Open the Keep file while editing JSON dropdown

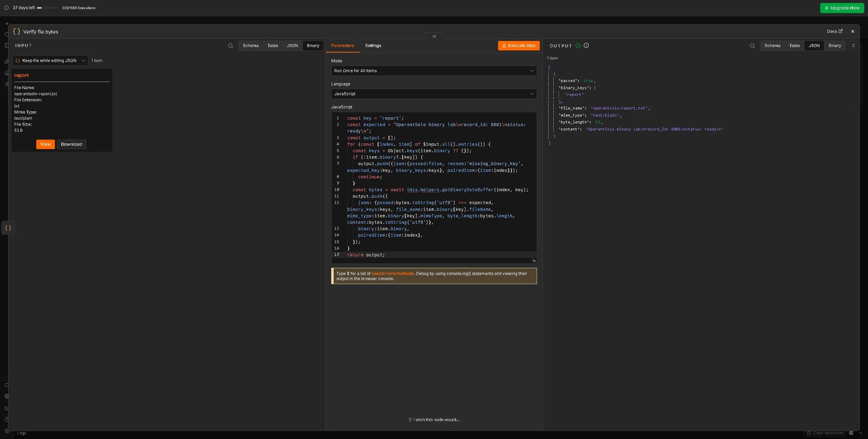[x=50, y=61]
